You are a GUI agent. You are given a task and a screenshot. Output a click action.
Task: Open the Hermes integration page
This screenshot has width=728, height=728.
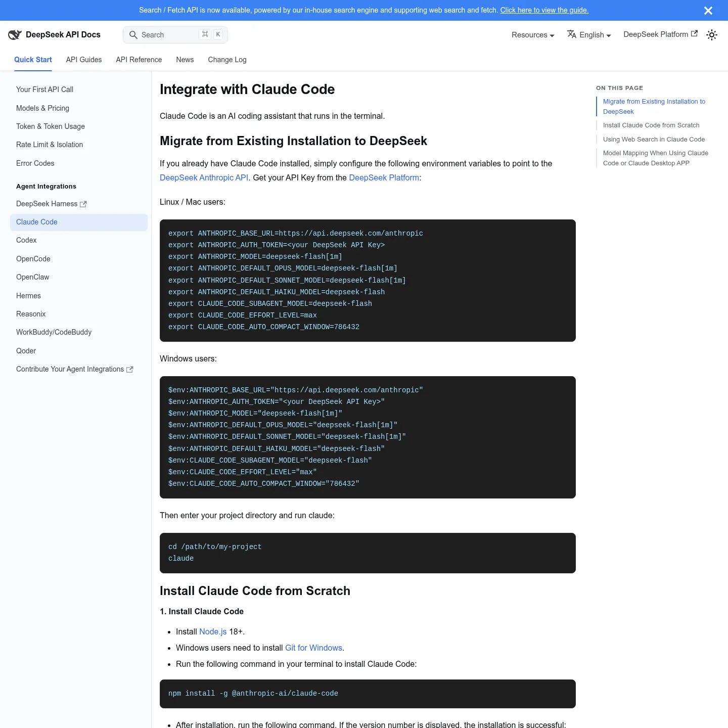pyautogui.click(x=79, y=296)
